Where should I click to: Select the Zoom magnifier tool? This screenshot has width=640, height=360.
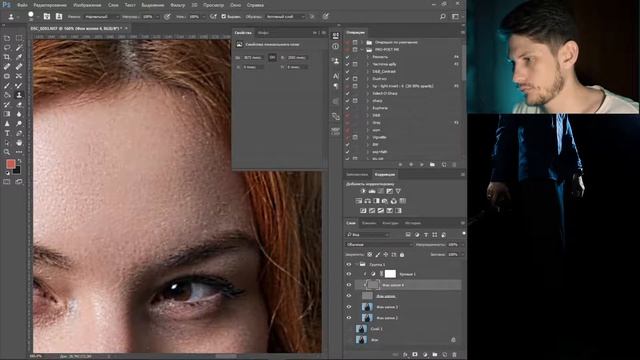pos(7,152)
